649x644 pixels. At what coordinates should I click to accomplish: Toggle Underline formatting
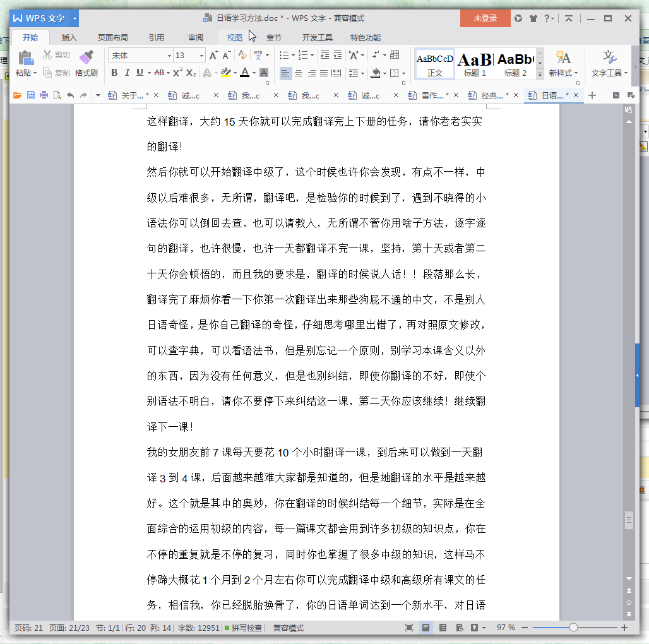click(x=140, y=73)
